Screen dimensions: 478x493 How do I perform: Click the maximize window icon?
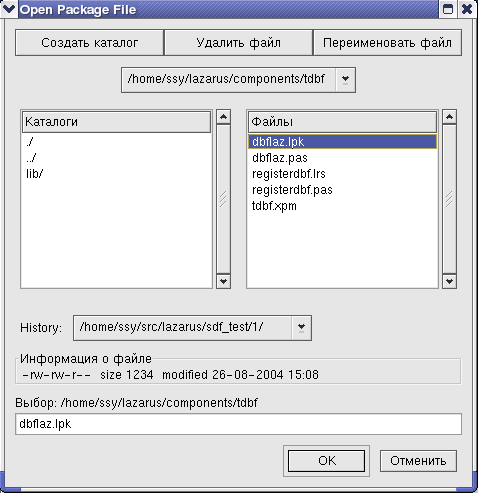click(448, 9)
